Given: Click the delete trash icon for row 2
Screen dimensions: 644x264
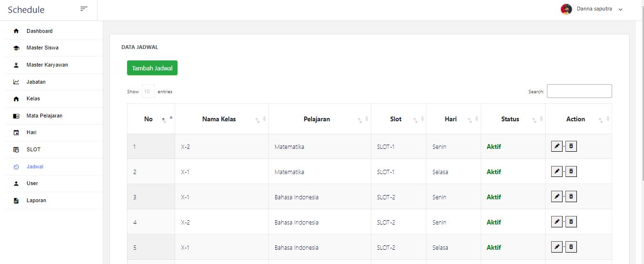Looking at the screenshot, I should coord(571,172).
